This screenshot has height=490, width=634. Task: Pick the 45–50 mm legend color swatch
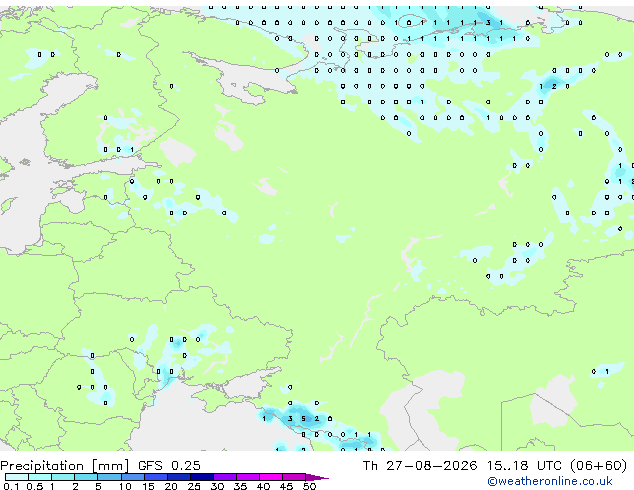point(294,477)
